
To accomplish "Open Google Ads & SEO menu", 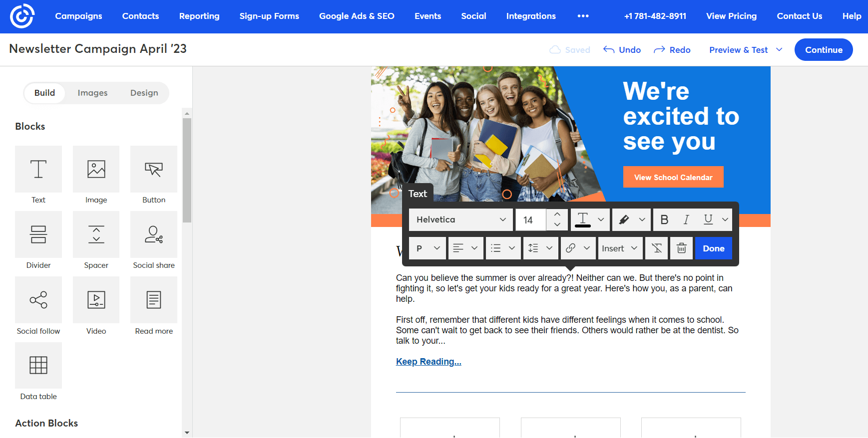I will (x=357, y=16).
